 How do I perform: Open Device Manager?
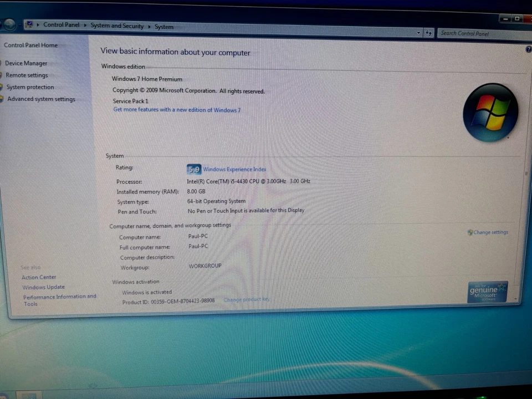(26, 63)
